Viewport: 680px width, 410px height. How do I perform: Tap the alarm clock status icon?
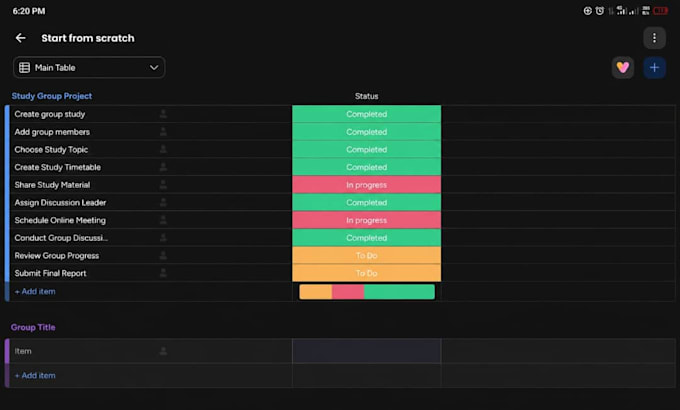[599, 11]
